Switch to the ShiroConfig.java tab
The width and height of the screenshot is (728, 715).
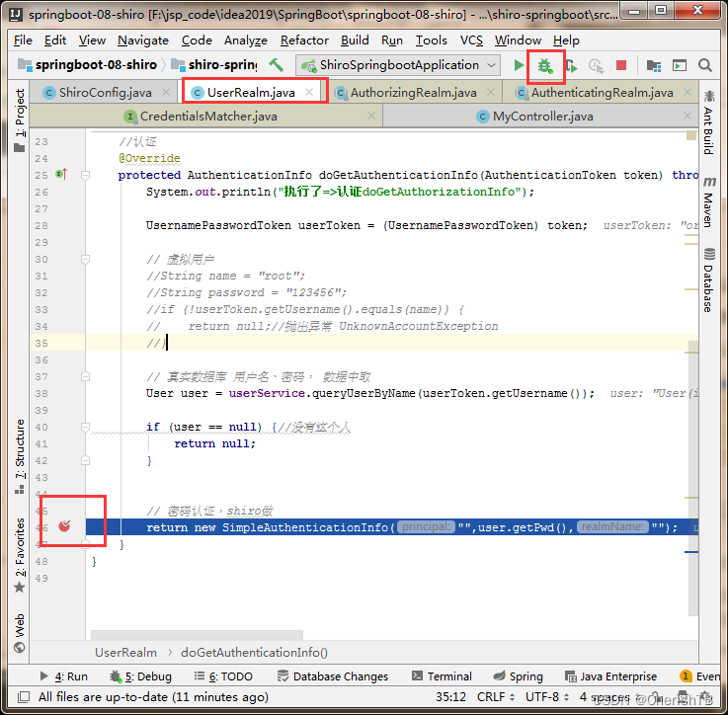click(x=105, y=93)
